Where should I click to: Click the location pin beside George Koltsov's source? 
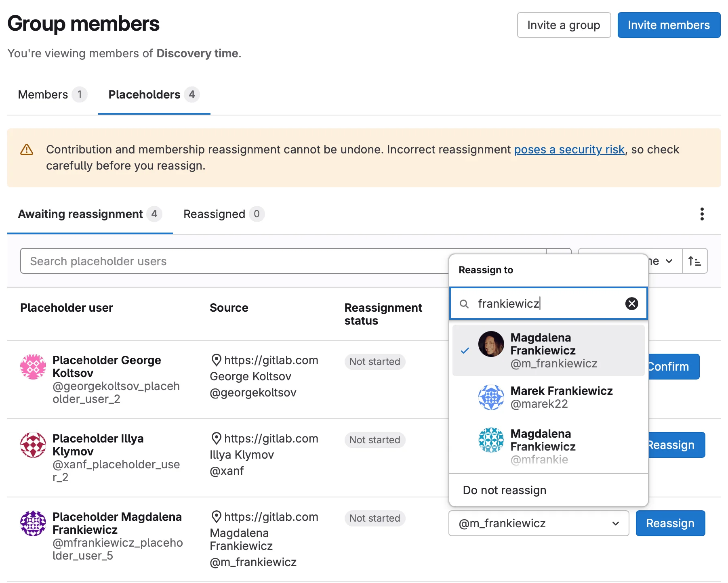coord(217,360)
